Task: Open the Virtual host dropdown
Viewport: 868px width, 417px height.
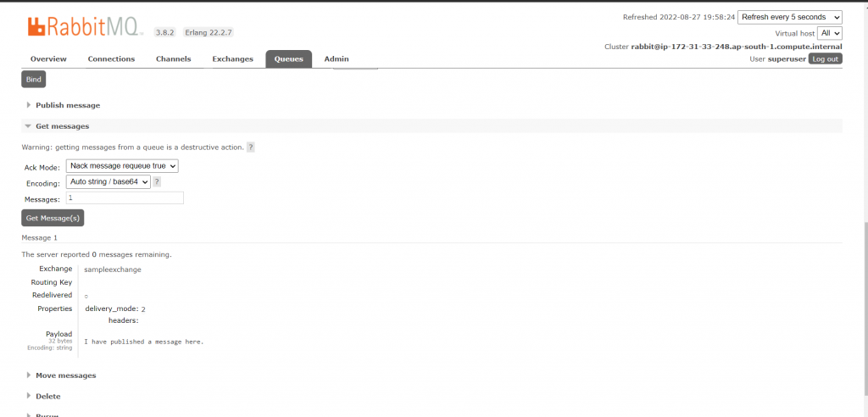Action: click(830, 33)
